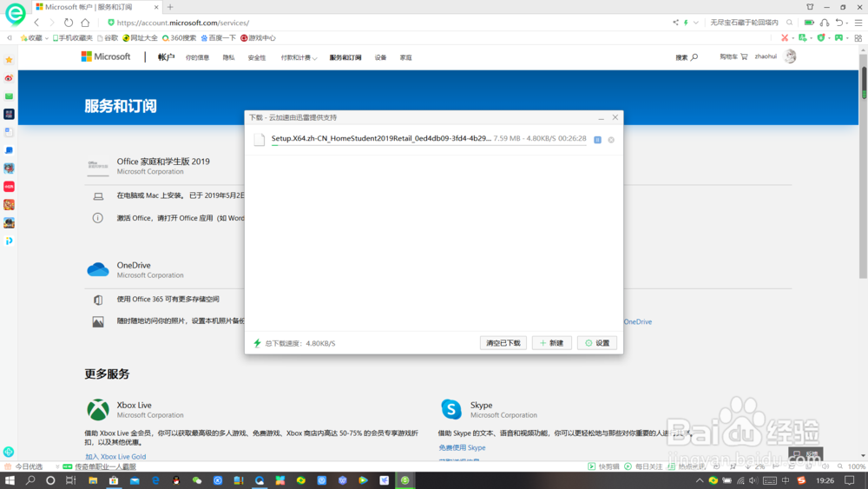868x489 pixels.
Task: Open the headphones icon in toolbar
Action: pos(825,23)
